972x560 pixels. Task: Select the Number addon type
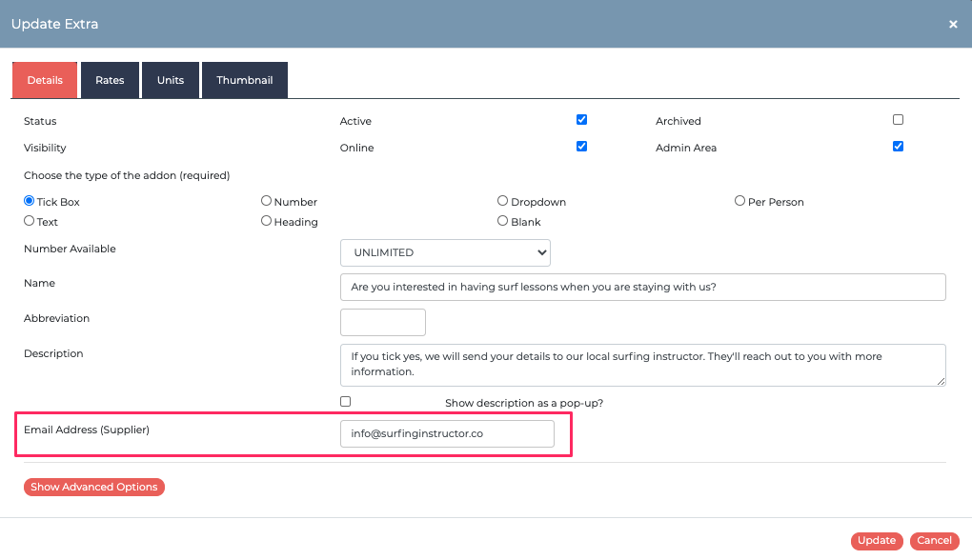pyautogui.click(x=266, y=201)
